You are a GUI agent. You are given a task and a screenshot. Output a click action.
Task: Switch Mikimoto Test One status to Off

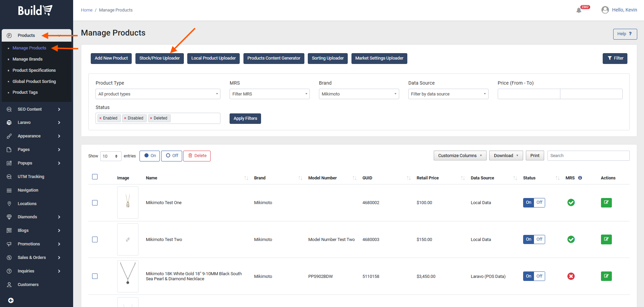pyautogui.click(x=539, y=202)
